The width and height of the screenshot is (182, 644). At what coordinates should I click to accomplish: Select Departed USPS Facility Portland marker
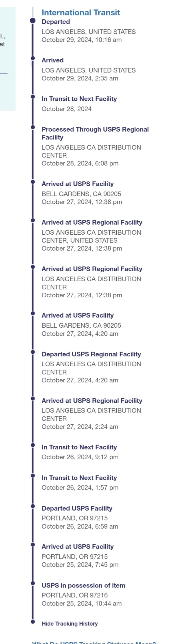pyautogui.click(x=33, y=506)
